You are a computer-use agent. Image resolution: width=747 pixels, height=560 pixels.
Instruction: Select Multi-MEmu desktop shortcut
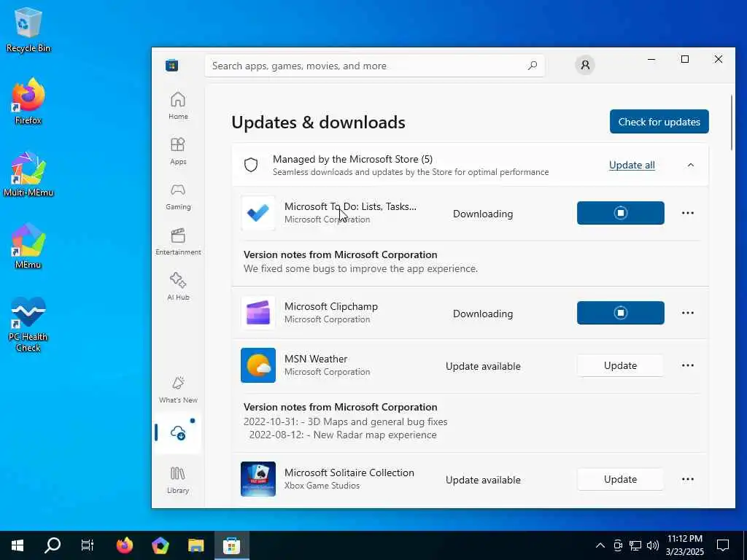click(x=28, y=174)
